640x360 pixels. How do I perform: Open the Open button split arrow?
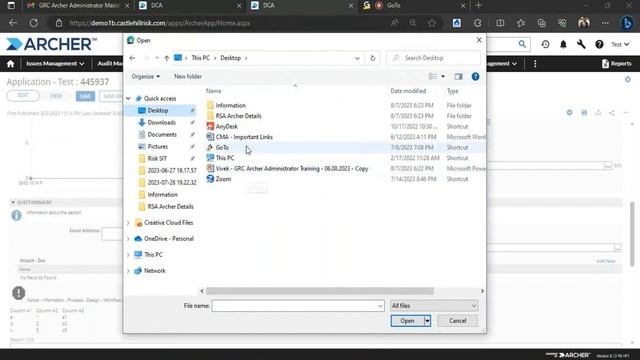click(427, 321)
